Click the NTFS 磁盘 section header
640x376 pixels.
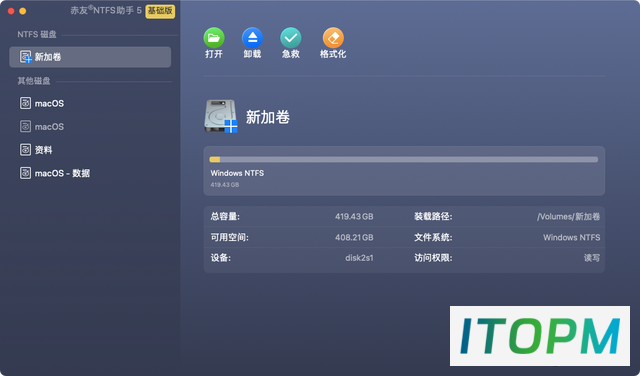coord(37,34)
